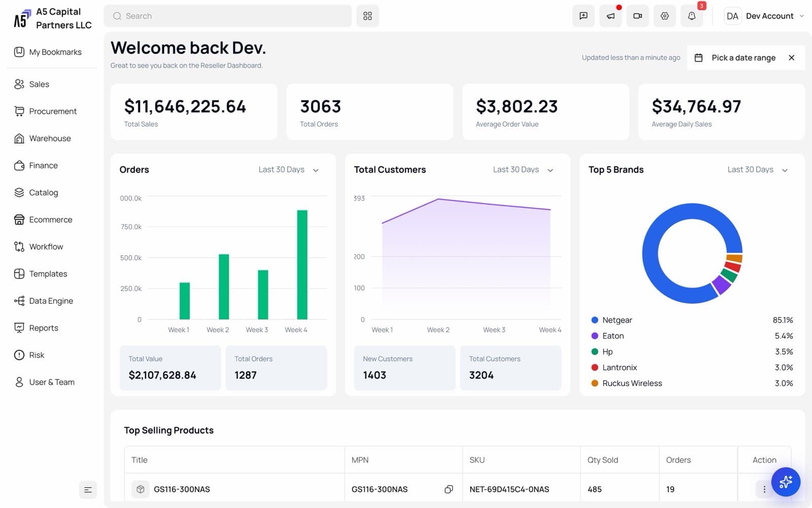
Task: Expand Top 5 Brands Last 30 Days dropdown
Action: 758,170
